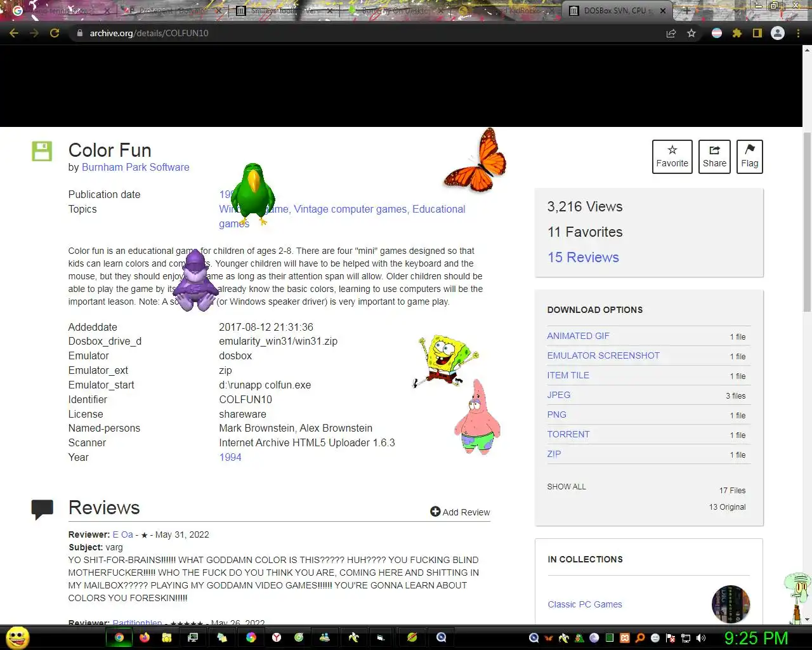Click the address bar URL field
Image resolution: width=812 pixels, height=650 pixels.
tap(368, 33)
